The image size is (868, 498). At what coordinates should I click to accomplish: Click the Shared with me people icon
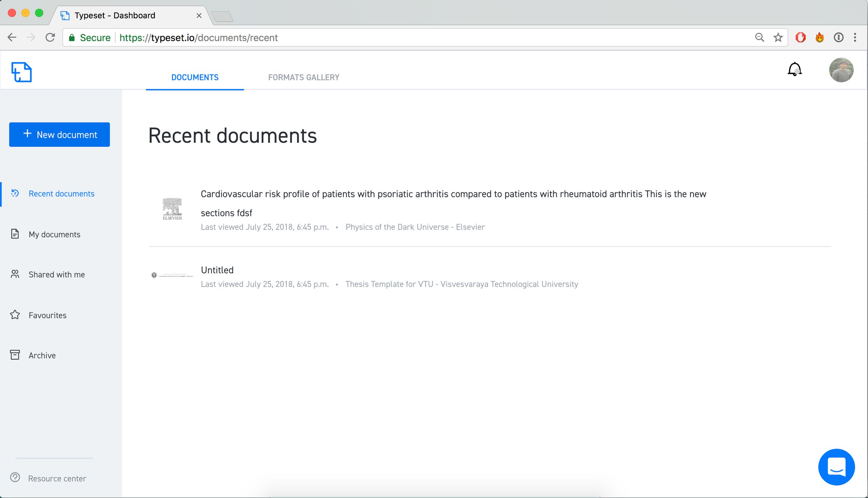point(15,274)
